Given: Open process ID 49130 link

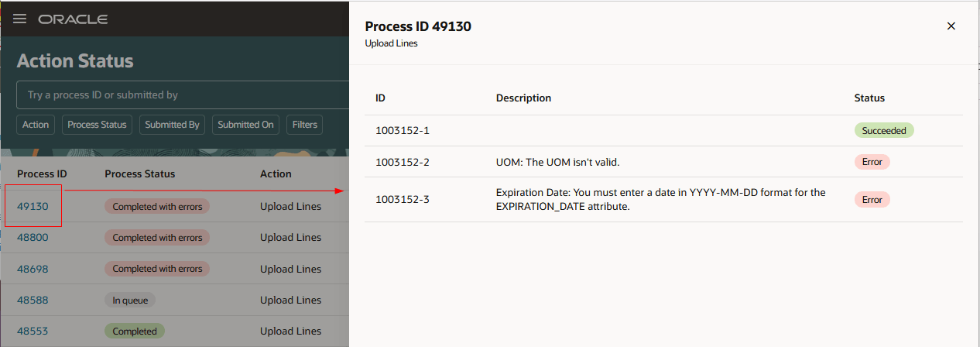Looking at the screenshot, I should [x=33, y=207].
